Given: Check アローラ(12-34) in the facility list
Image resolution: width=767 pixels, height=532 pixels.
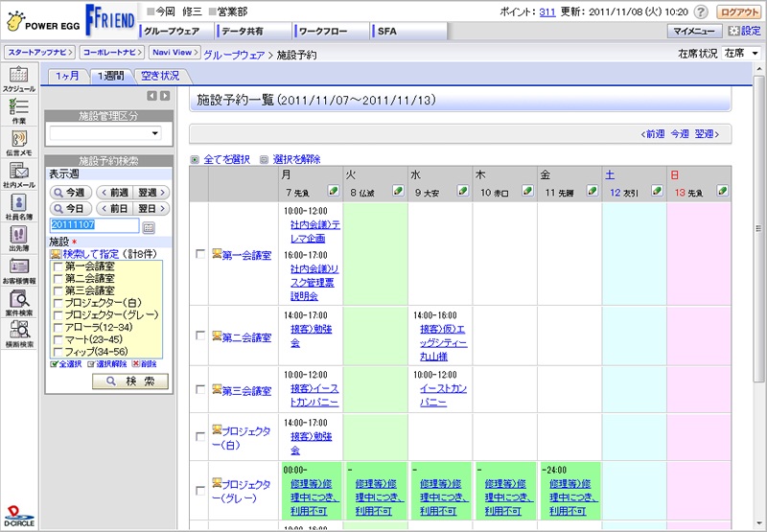Looking at the screenshot, I should point(58,328).
